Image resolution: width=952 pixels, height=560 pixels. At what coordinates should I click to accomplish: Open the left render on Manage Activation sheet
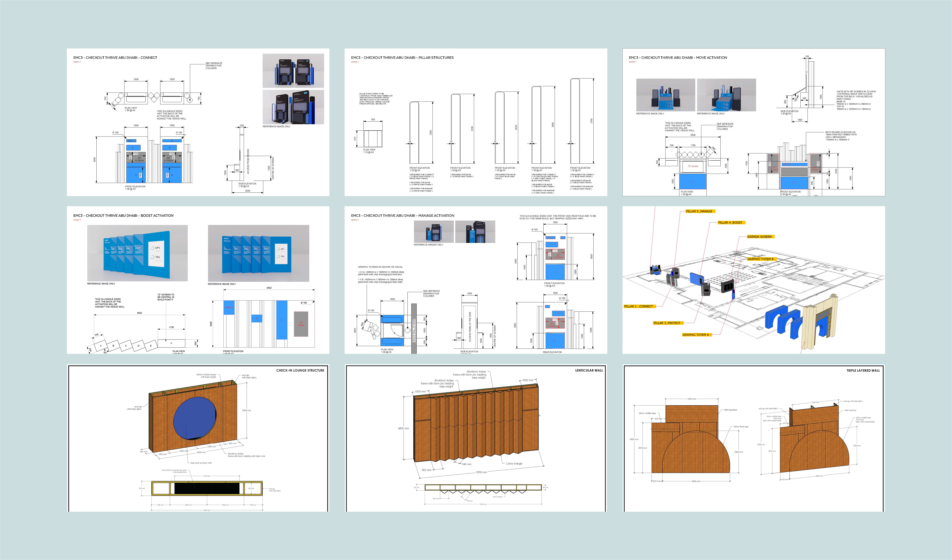434,231
